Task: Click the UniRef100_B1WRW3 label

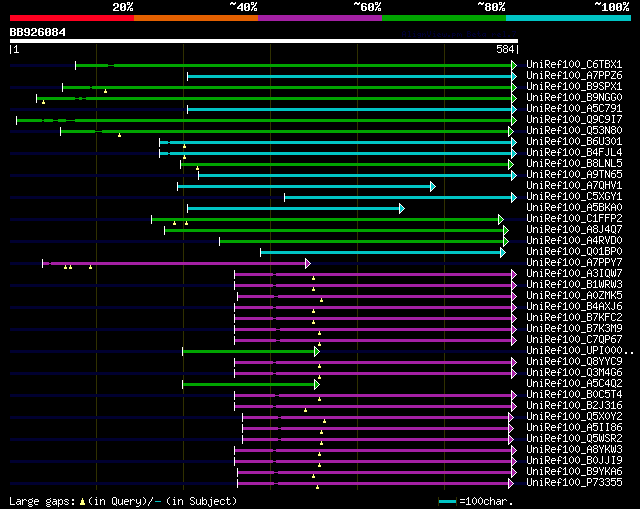Action: coord(574,285)
